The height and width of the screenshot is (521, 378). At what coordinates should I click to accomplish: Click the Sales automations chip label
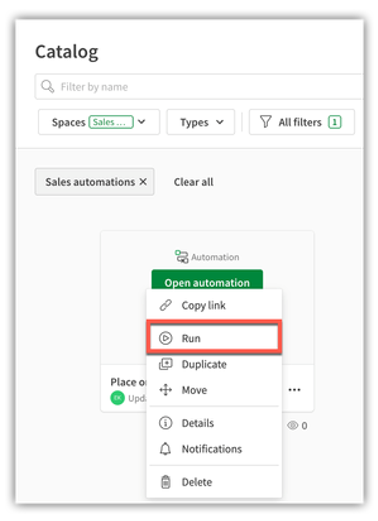pyautogui.click(x=90, y=182)
